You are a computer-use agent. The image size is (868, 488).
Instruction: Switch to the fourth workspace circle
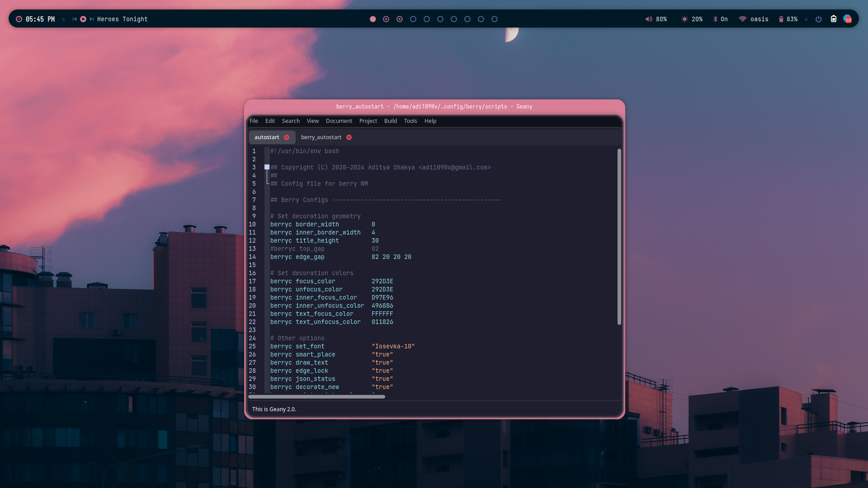click(x=413, y=19)
